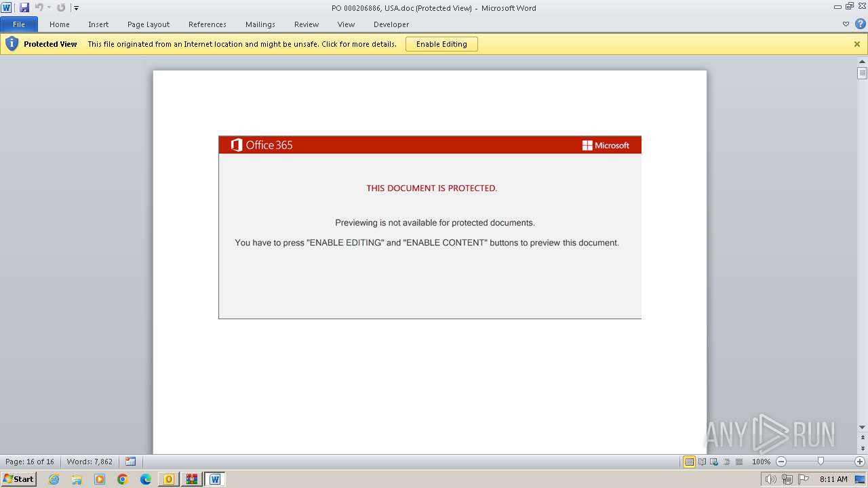Screen dimensions: 868x488
Task: Click the network tray icon
Action: click(x=787, y=479)
